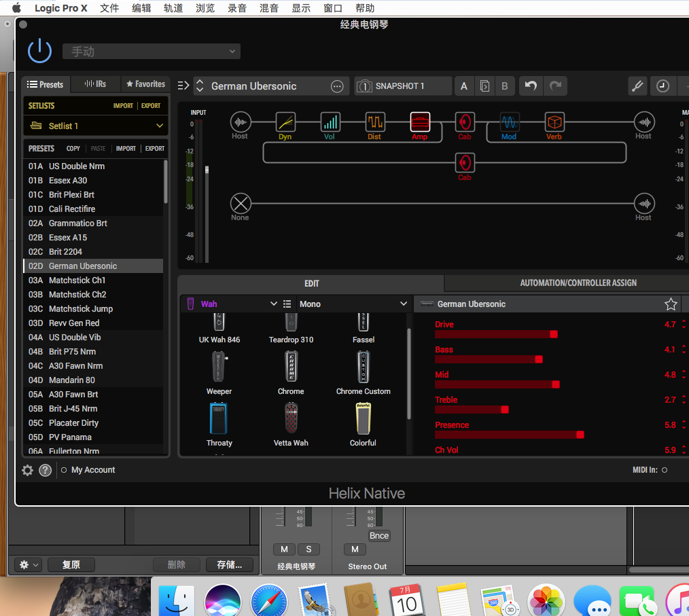
Task: Open Logic settings gear dropdown at bottom
Action: pos(28,564)
